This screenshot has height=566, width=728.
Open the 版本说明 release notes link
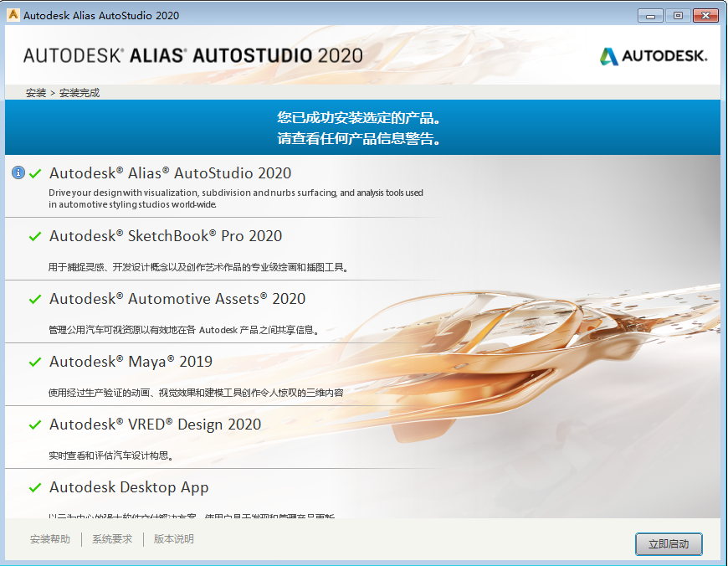coord(174,539)
